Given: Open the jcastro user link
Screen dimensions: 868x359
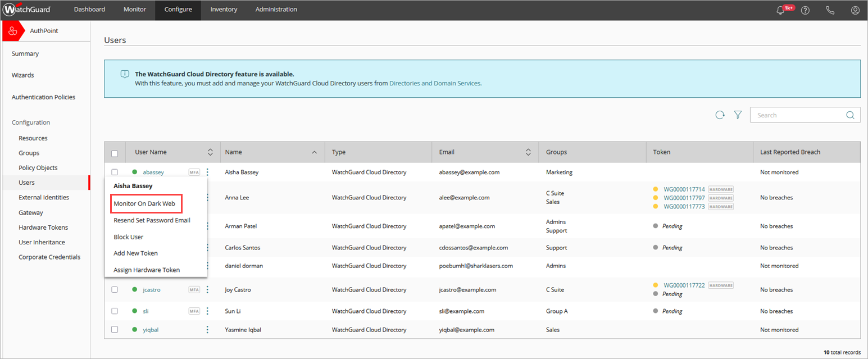Looking at the screenshot, I should pyautogui.click(x=152, y=290).
